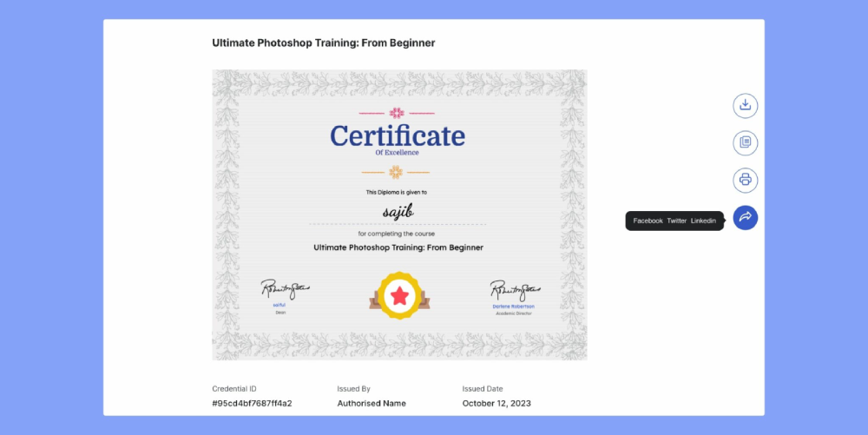Click the copy certificate icon

(x=745, y=142)
